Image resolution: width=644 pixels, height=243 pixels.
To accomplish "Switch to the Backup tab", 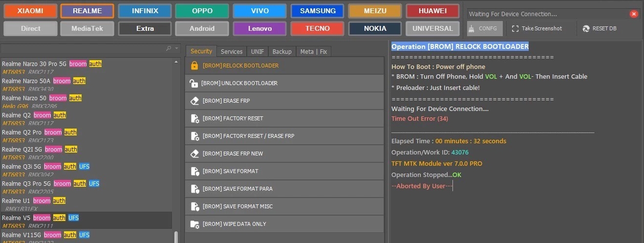I will (x=282, y=51).
